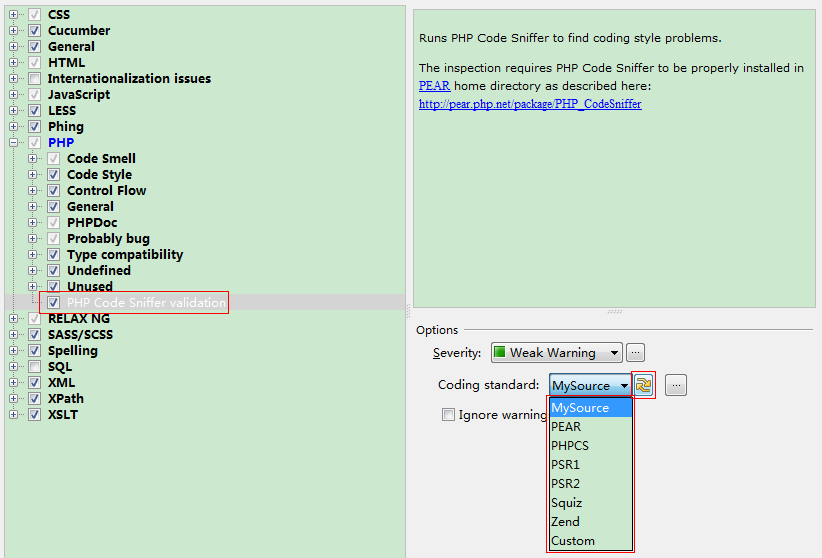Expand the Code Smell node
The height and width of the screenshot is (558, 822).
33,158
